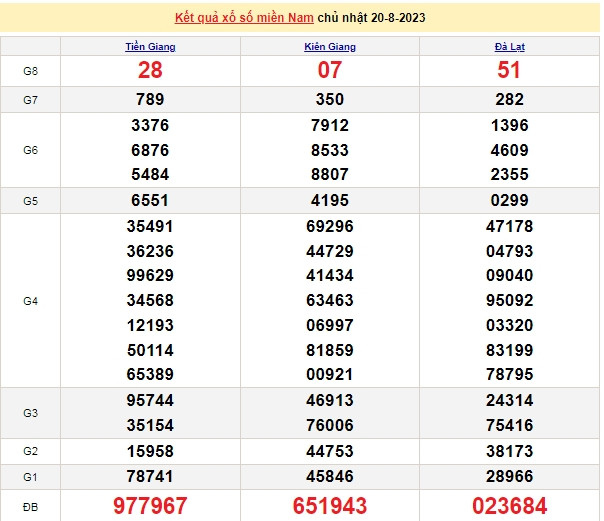Select the G7 result 350

[329, 100]
